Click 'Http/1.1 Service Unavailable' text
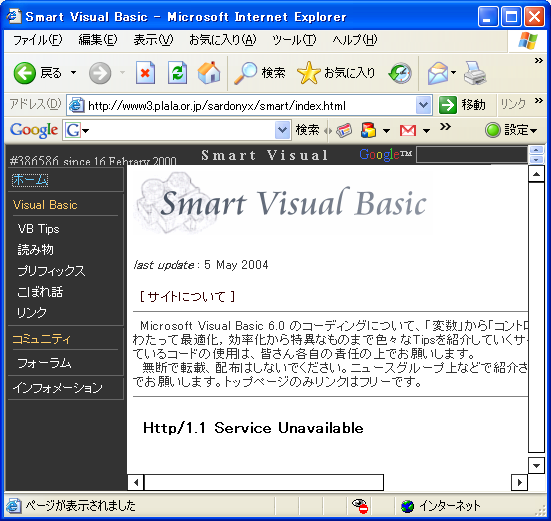Viewport: 551px width, 521px height. point(253,428)
